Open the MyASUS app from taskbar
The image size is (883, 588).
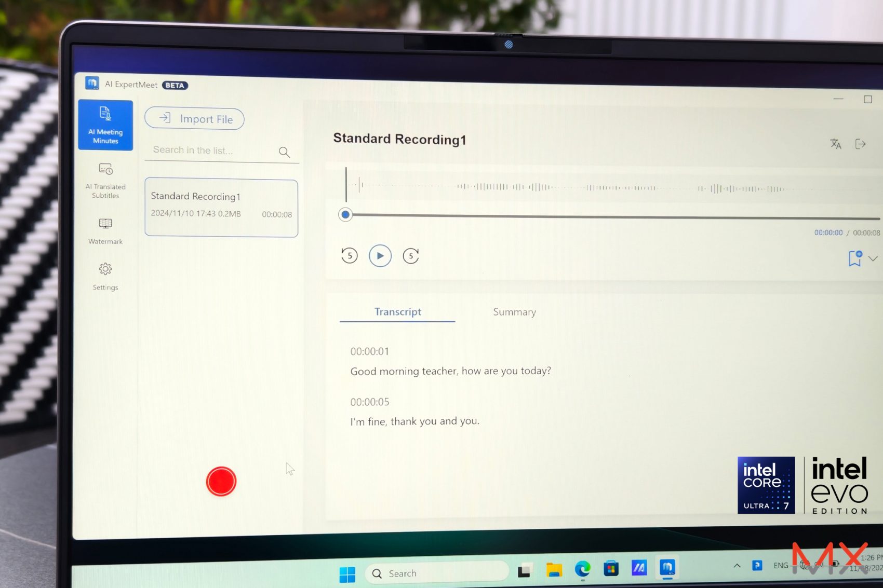click(x=639, y=568)
